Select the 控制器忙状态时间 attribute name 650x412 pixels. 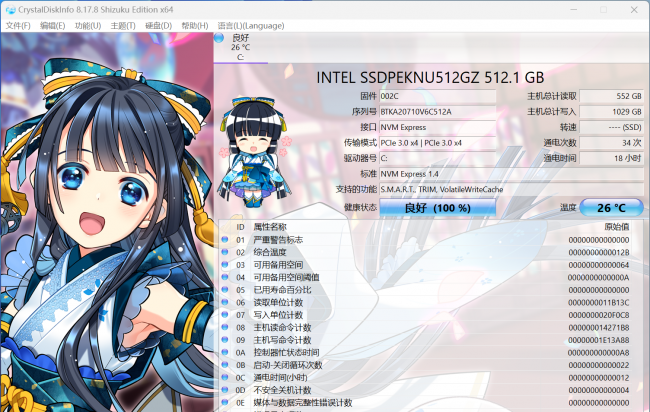(286, 352)
